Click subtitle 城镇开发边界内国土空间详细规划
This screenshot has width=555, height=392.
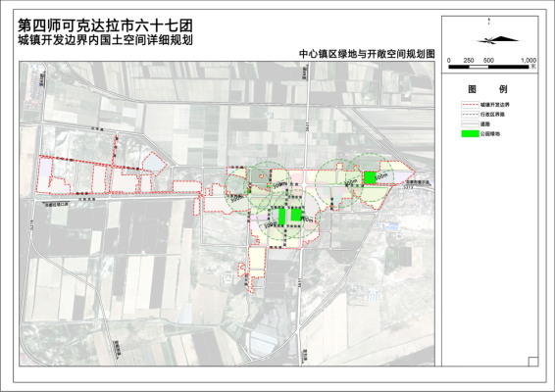(x=106, y=40)
